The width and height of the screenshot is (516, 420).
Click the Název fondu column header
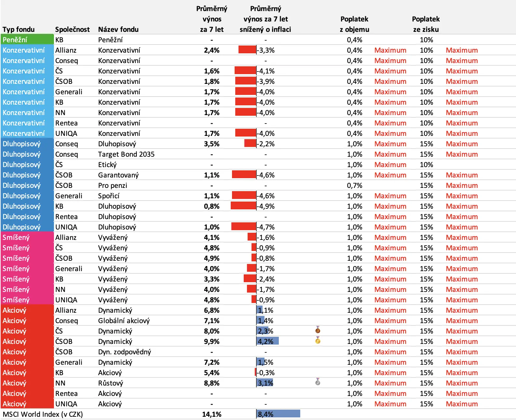pyautogui.click(x=118, y=29)
